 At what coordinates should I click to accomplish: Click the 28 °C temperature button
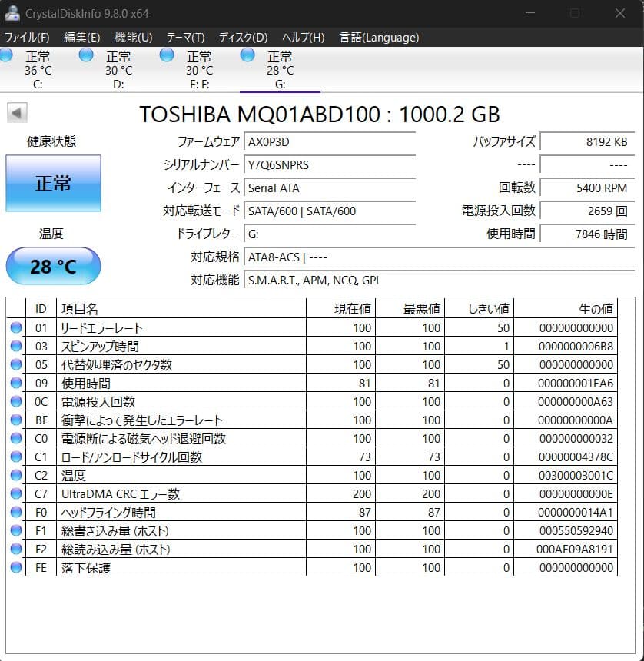click(x=54, y=266)
